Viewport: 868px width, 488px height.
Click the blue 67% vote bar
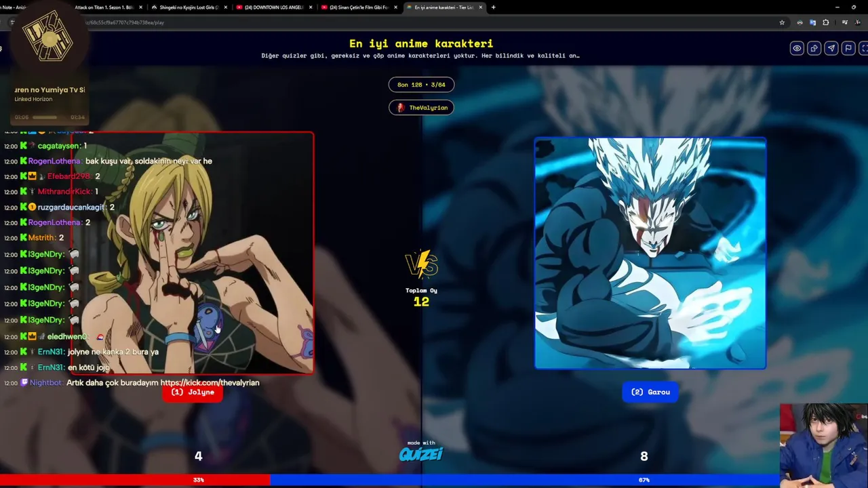[x=525, y=480]
